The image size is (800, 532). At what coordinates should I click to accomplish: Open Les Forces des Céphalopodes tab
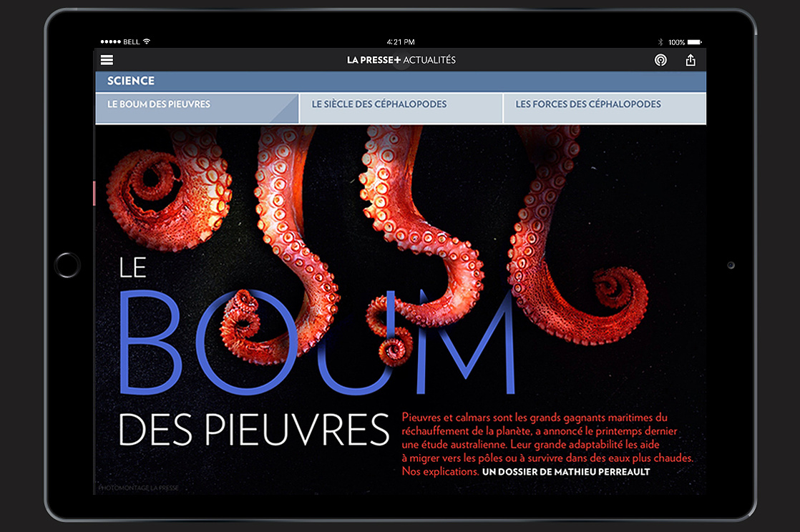pyautogui.click(x=605, y=108)
